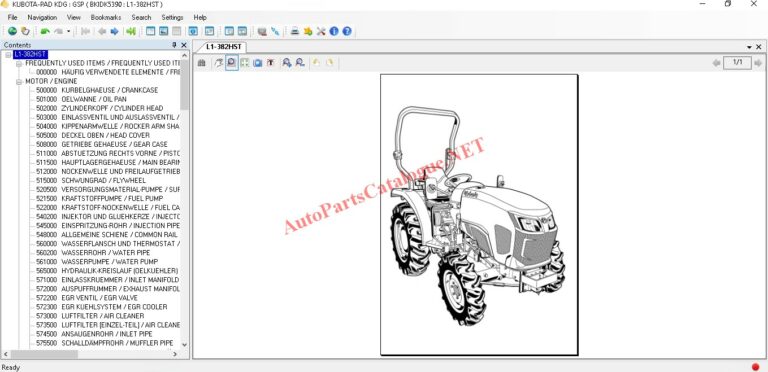Click the zoom in magnifier icon
Screen dimensions: 768x372
pos(287,63)
